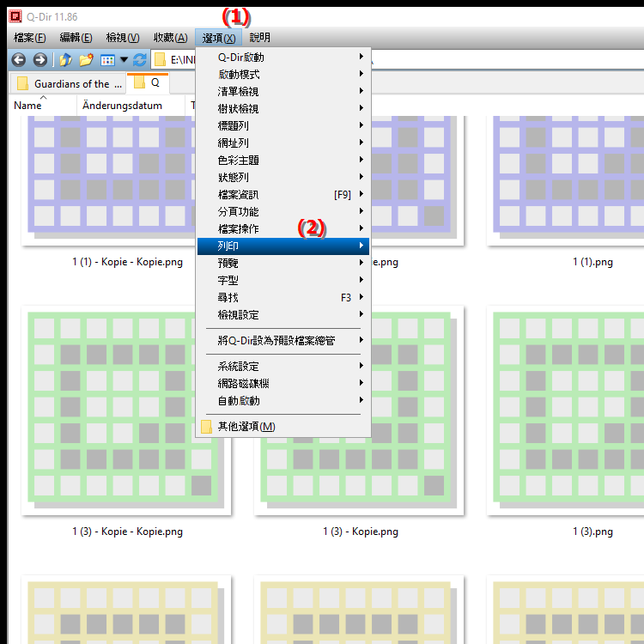
Task: Select the purple thumbnail 1 (1).png
Action: [x=565, y=180]
